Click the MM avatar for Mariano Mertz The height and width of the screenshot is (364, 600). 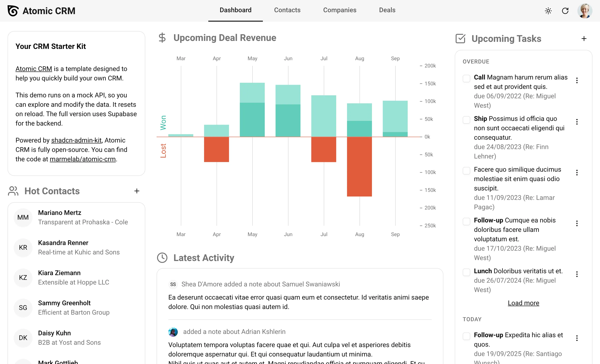[23, 218]
